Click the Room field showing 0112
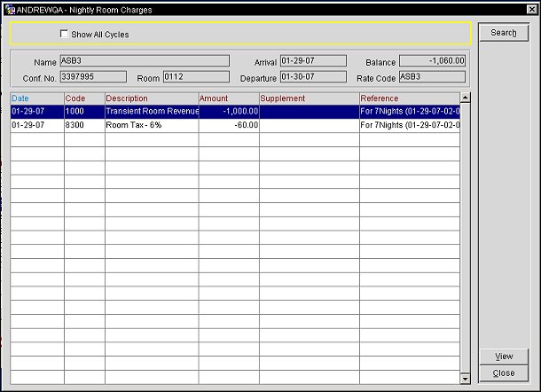This screenshot has height=392, width=541. (x=195, y=77)
